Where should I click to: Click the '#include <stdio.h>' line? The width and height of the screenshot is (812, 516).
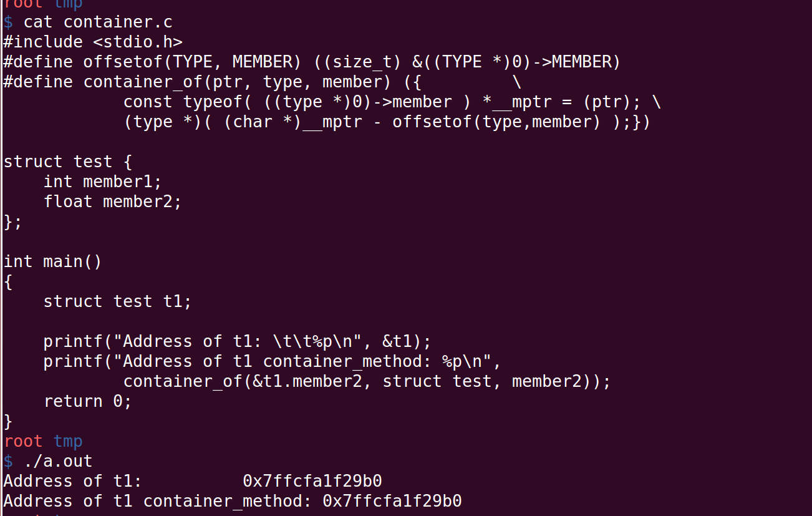(93, 42)
